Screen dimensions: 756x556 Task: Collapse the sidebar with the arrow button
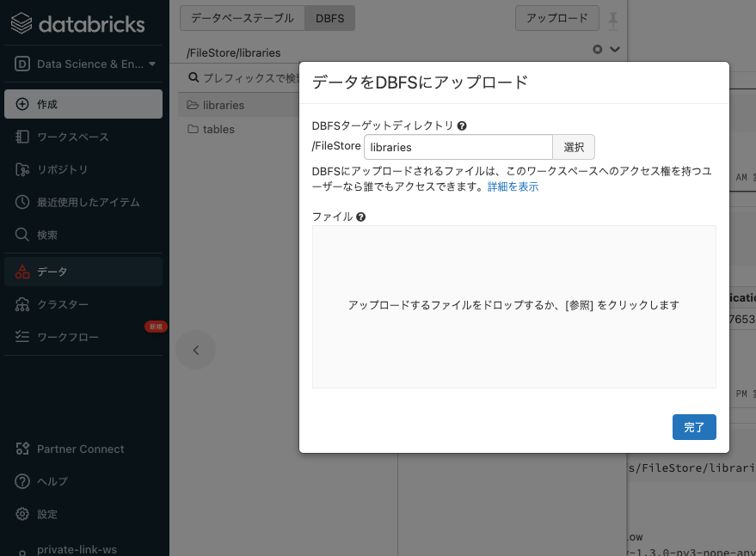pos(196,350)
